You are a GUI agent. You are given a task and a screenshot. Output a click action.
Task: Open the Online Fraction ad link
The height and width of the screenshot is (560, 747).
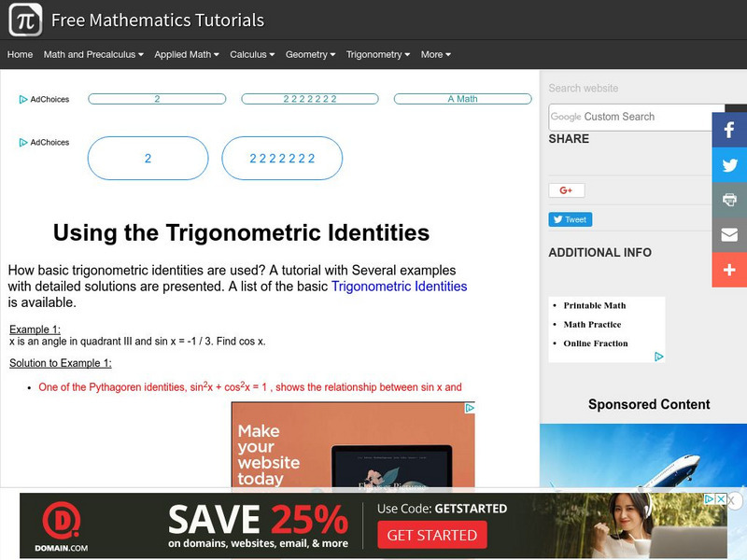[596, 343]
